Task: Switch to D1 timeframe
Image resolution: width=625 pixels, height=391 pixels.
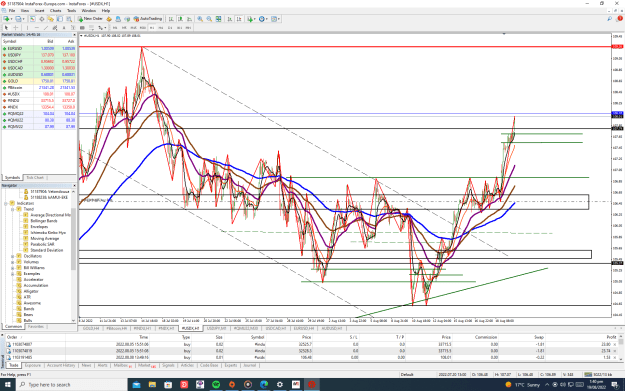Action: [170, 28]
